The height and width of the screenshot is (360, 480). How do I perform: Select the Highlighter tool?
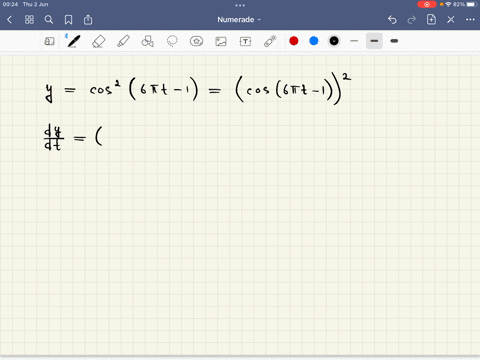point(123,41)
